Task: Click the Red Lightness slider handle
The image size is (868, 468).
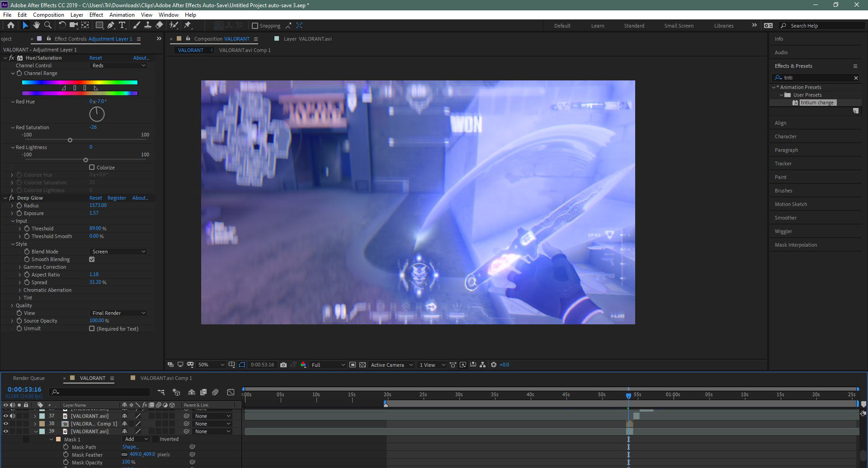Action: point(85,160)
